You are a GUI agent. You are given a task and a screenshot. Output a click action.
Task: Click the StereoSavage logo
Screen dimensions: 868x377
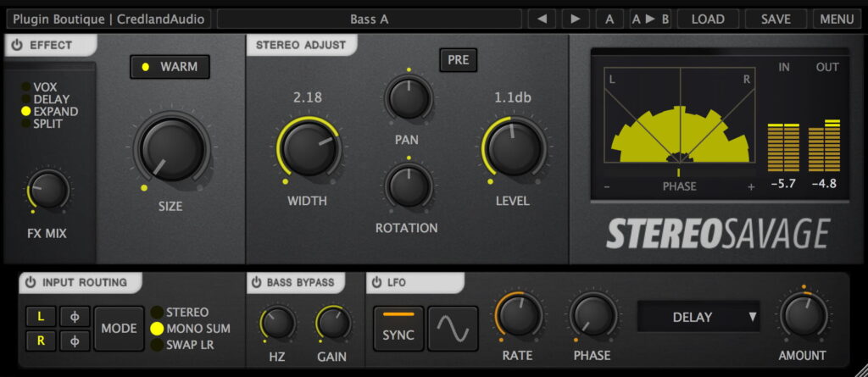718,234
